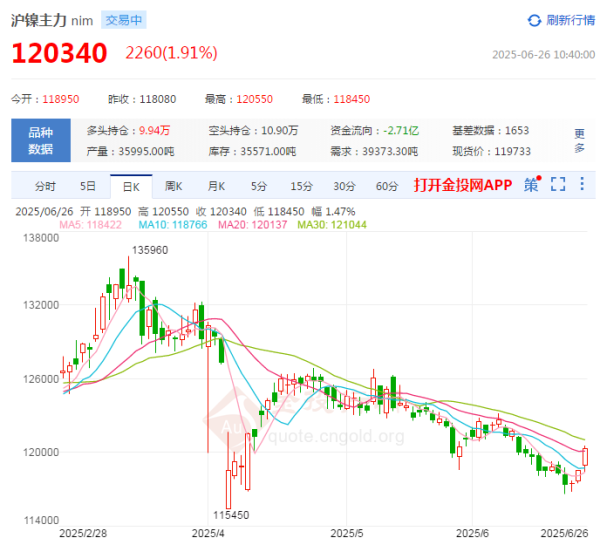600x538 pixels.
Task: Open fullscreen chart view icon
Action: click(x=558, y=184)
